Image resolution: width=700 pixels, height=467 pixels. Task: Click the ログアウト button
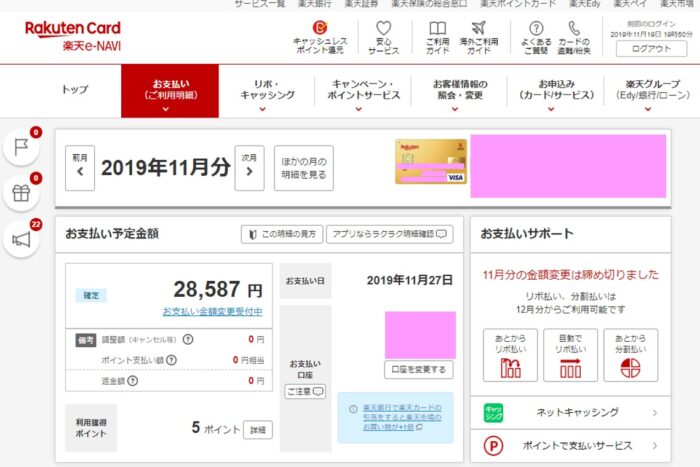[651, 49]
